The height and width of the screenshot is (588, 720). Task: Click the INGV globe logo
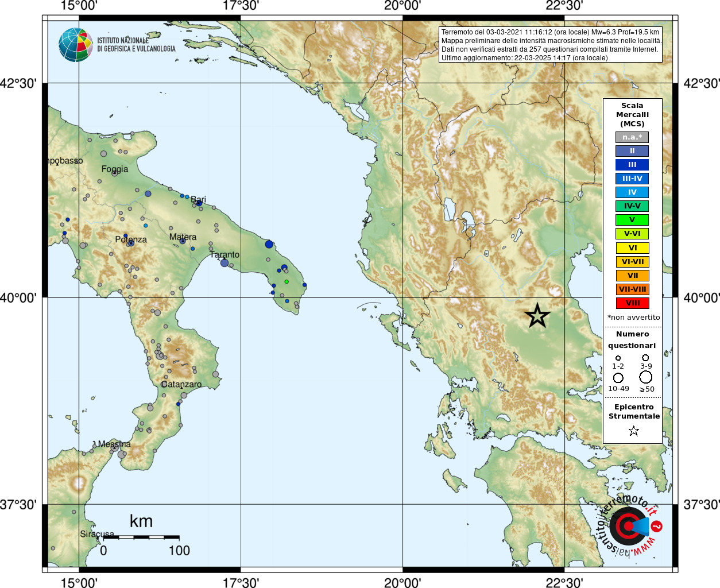(75, 45)
